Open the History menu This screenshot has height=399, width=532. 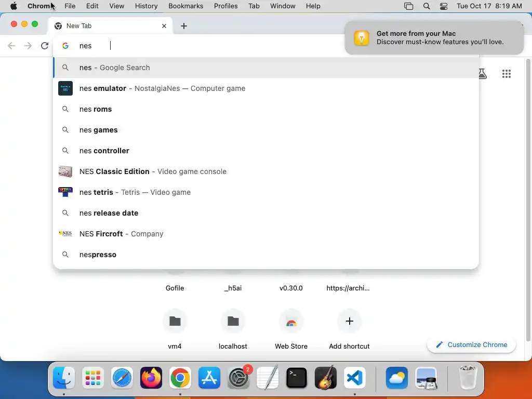tap(146, 6)
